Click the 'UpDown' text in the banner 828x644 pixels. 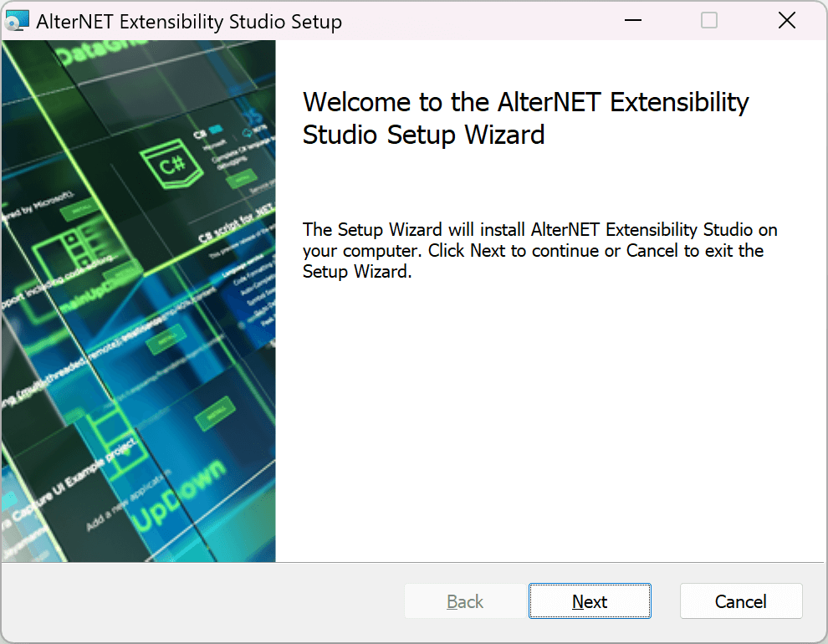[x=178, y=492]
